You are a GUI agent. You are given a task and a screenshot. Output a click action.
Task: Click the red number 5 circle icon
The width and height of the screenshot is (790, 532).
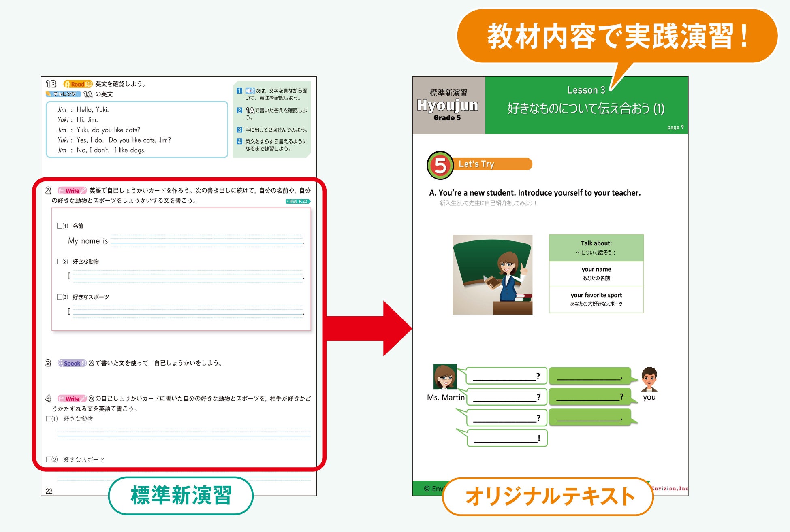pos(440,165)
